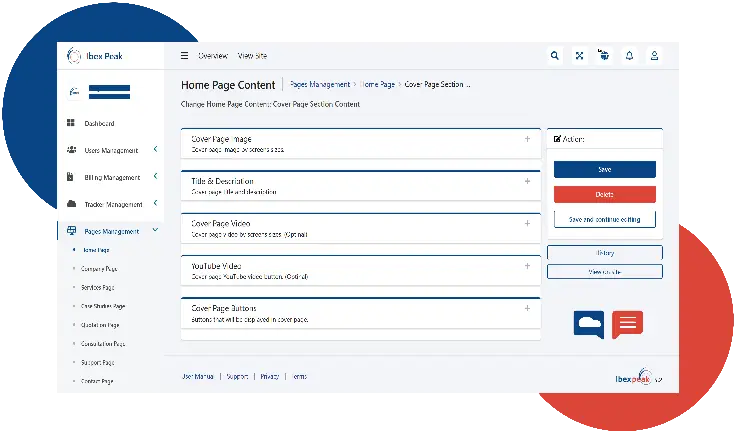
Task: Click the blue Save button
Action: coord(605,169)
